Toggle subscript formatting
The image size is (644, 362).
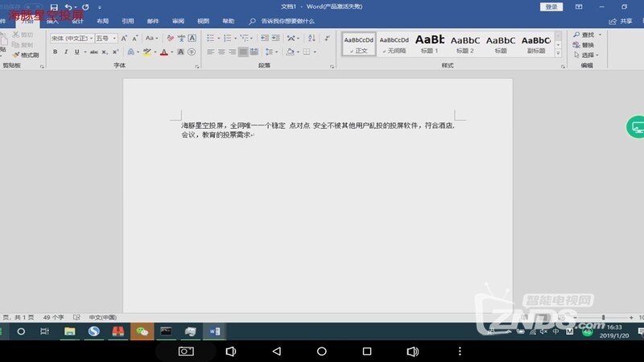click(x=105, y=51)
